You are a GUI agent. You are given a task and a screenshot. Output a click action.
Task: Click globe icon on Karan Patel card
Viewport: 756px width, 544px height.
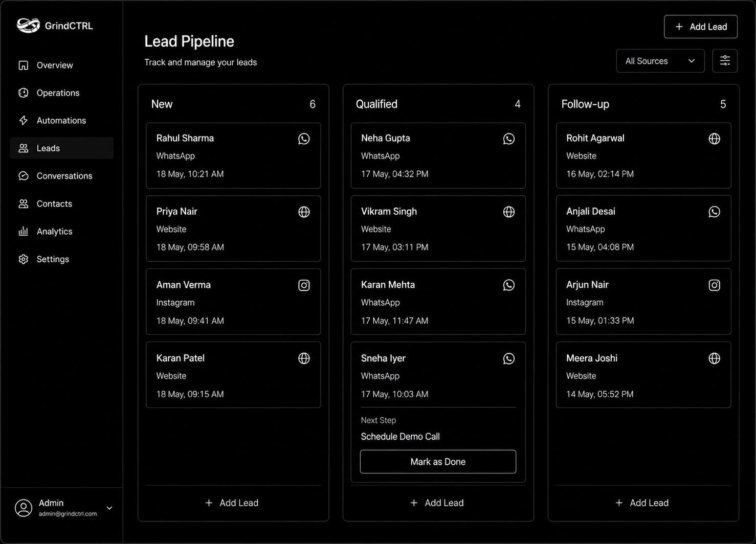pyautogui.click(x=304, y=358)
